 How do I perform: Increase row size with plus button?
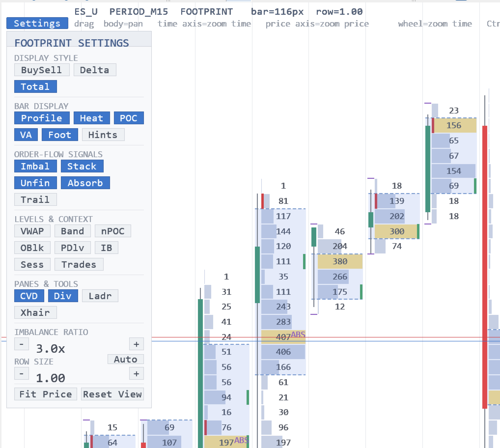(x=137, y=373)
